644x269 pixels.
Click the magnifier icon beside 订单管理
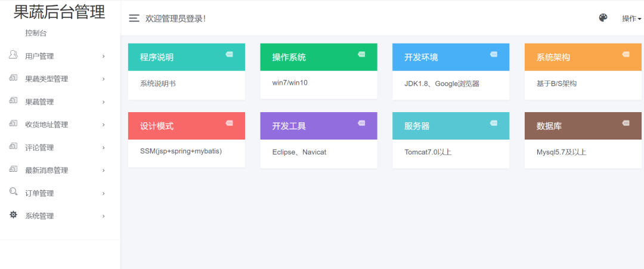(x=13, y=192)
